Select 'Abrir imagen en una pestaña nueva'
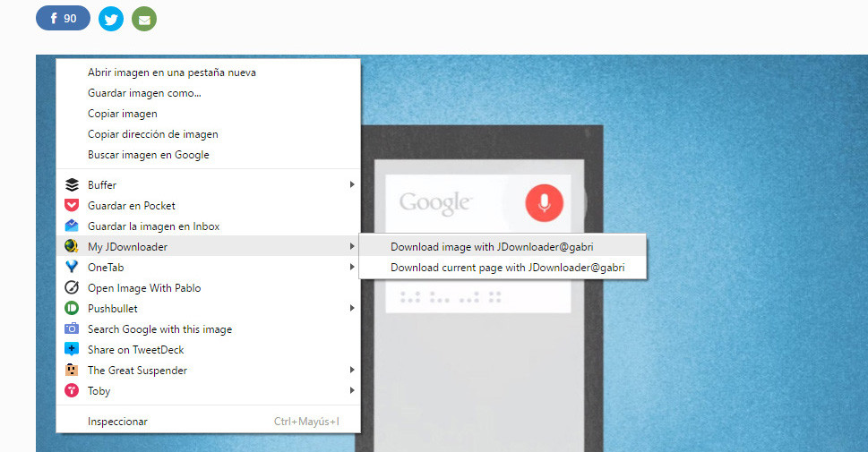The image size is (868, 452). [x=171, y=72]
